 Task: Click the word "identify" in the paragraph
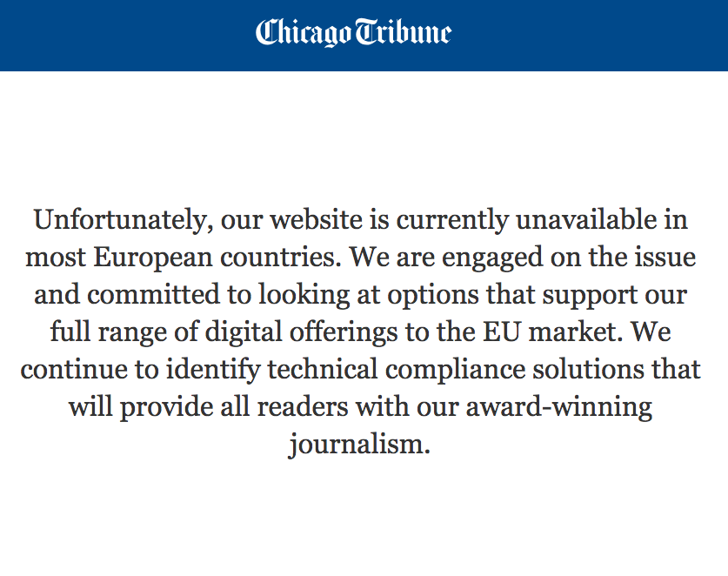coord(213,370)
